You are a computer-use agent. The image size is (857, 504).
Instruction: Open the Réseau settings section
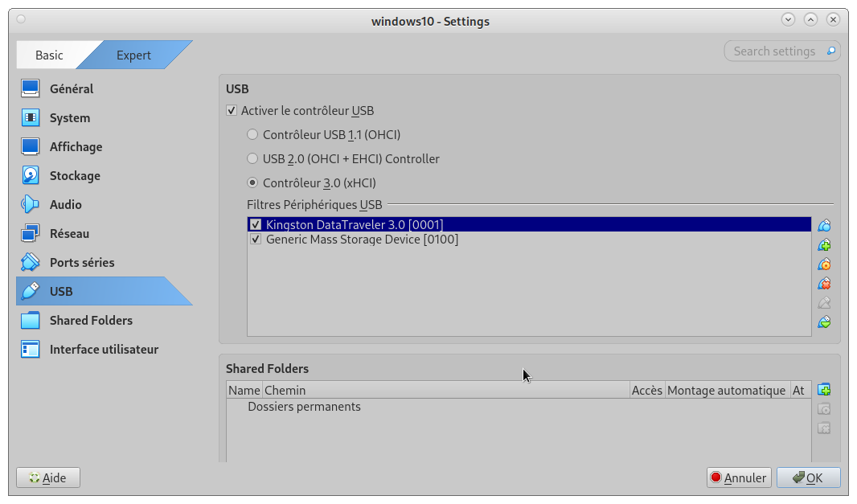pos(69,233)
